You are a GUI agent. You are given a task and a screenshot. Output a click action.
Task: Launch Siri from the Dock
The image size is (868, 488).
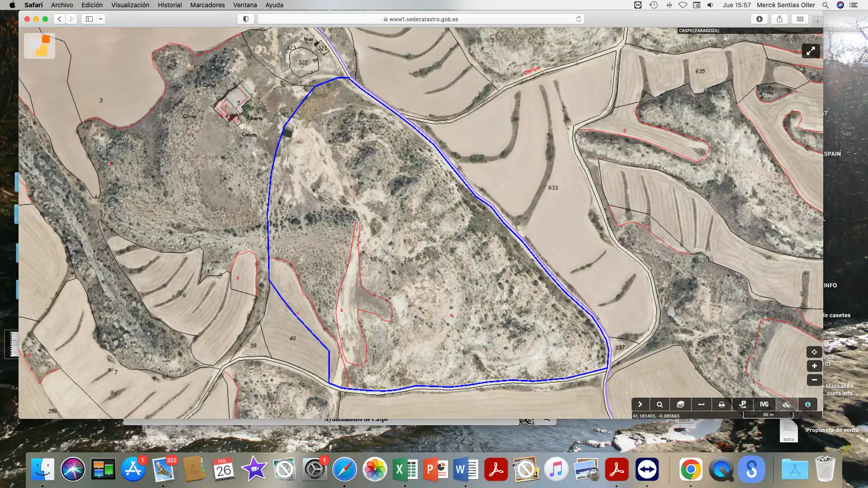(x=73, y=469)
